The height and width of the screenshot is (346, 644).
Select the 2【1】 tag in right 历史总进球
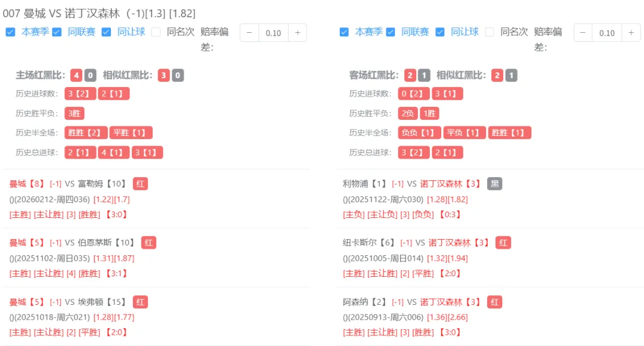click(447, 153)
